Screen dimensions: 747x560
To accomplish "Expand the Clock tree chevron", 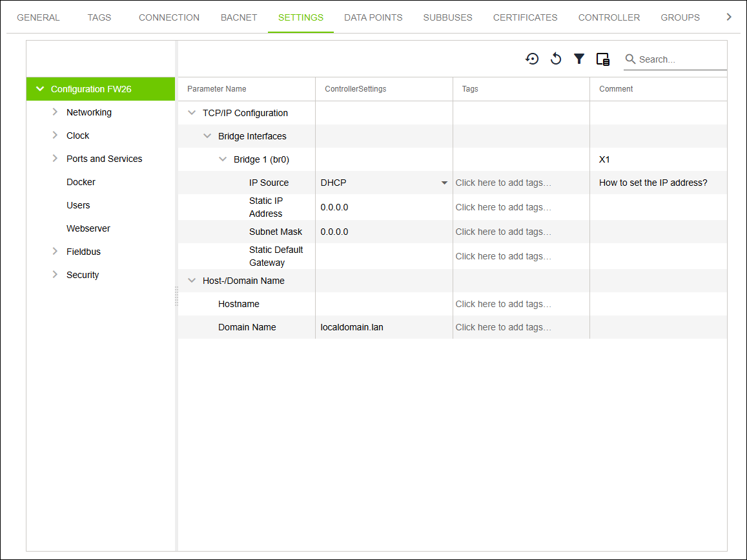I will click(x=55, y=135).
